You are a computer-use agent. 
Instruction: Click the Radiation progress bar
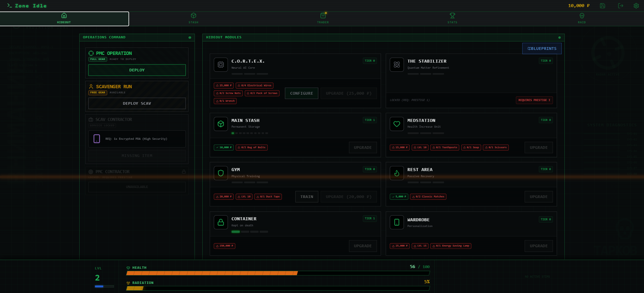coord(278,288)
